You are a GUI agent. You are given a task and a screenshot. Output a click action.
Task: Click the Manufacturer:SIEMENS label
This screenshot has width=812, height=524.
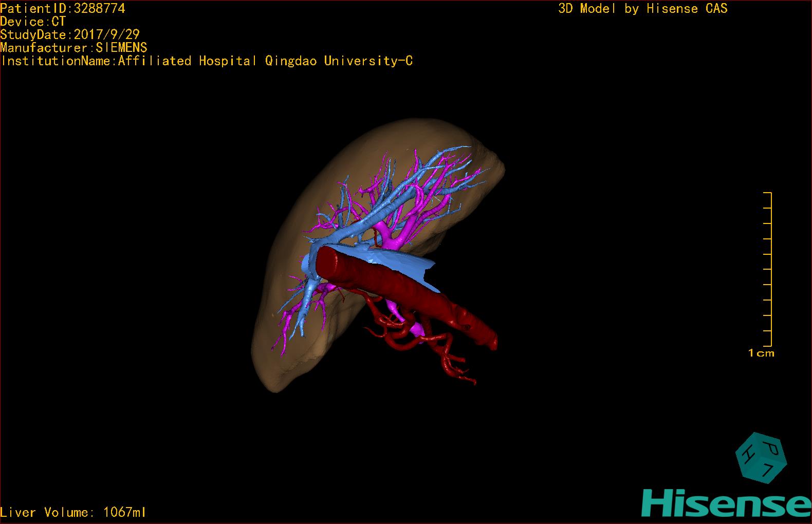click(73, 48)
